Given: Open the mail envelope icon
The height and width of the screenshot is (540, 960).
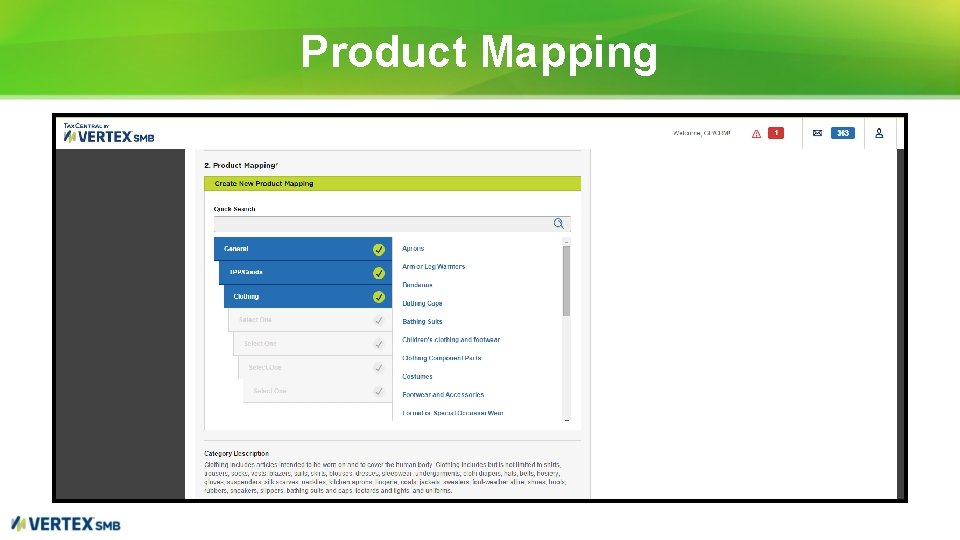Looking at the screenshot, I should tap(817, 133).
